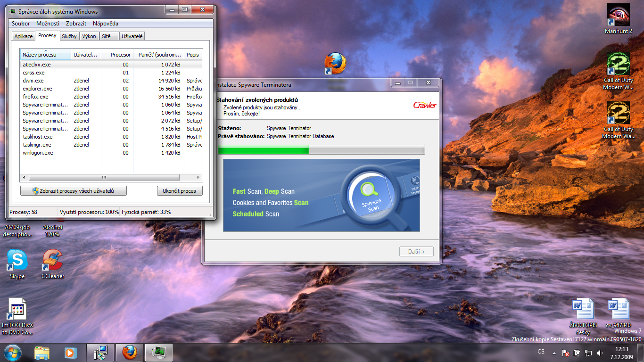This screenshot has width=644, height=362.
Task: Sort by the Popis column header
Action: pos(193,55)
